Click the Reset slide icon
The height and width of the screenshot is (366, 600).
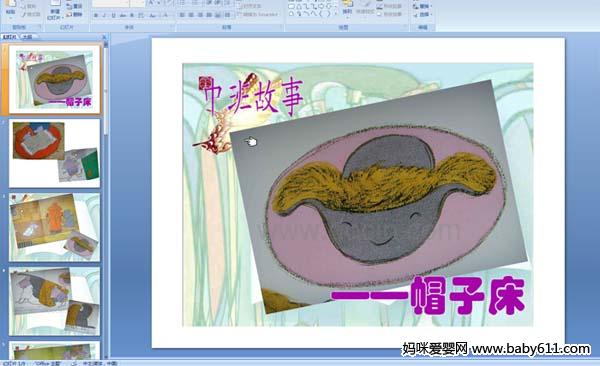click(69, 7)
